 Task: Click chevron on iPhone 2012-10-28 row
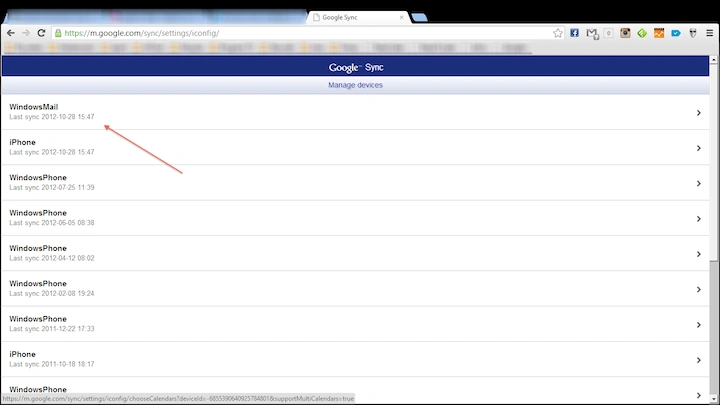pyautogui.click(x=698, y=148)
